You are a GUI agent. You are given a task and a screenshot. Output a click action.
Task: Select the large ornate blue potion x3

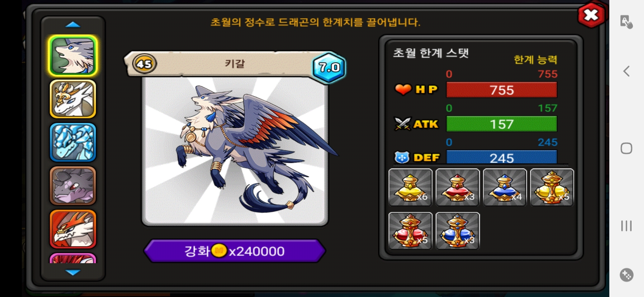(457, 231)
